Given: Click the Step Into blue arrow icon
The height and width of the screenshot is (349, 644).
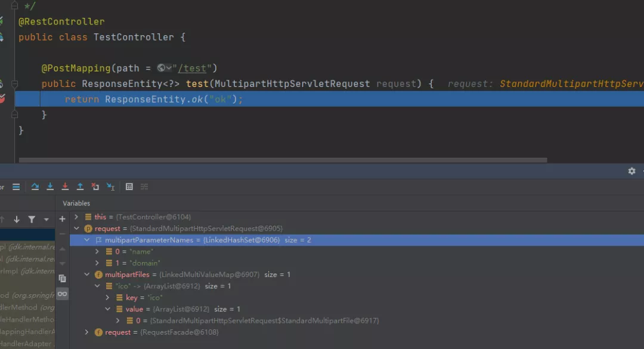Looking at the screenshot, I should click(x=49, y=186).
